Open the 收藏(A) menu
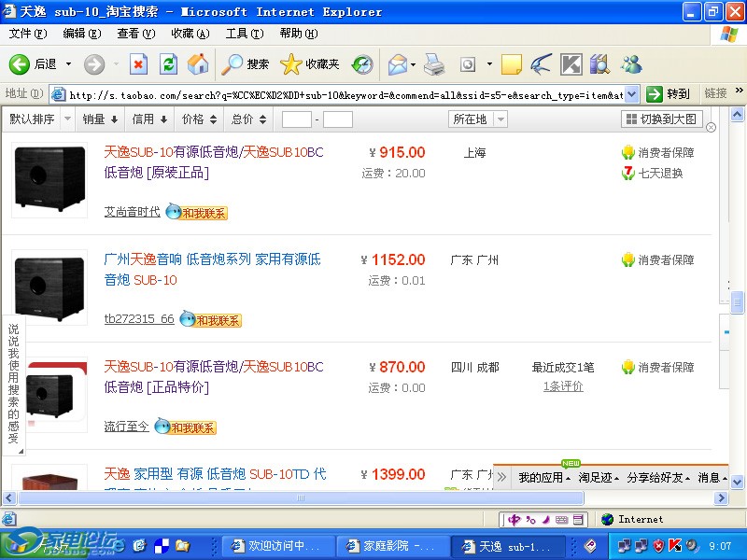747x560 pixels. pos(190,34)
